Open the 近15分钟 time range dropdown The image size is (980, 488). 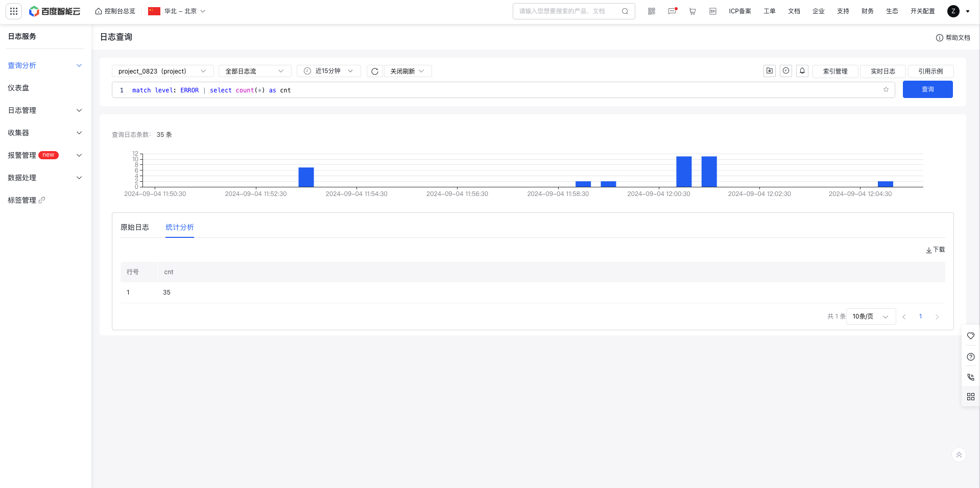point(328,71)
